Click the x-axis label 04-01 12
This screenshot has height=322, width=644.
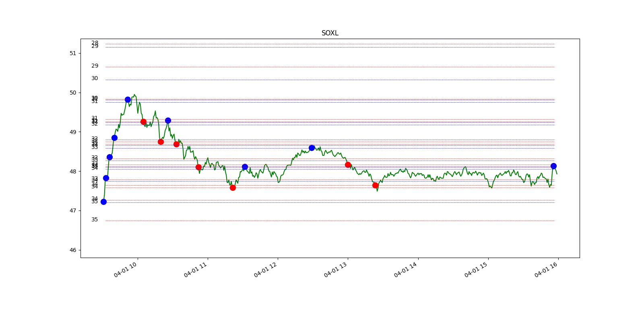coord(266,269)
